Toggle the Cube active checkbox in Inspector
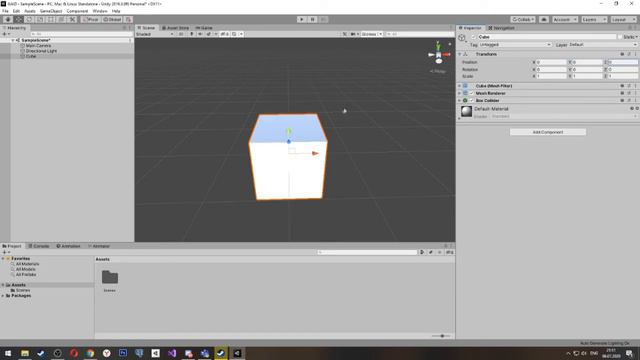This screenshot has width=640, height=360. [x=473, y=37]
